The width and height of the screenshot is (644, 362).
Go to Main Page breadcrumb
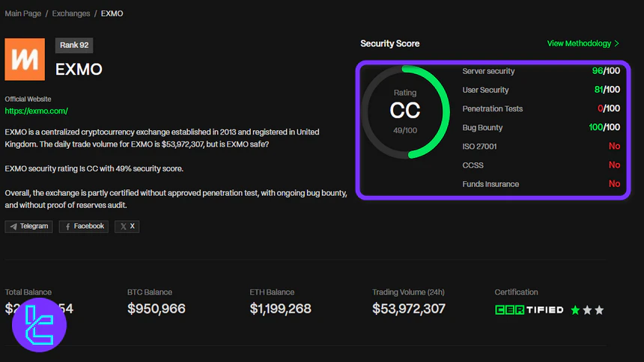coord(23,13)
